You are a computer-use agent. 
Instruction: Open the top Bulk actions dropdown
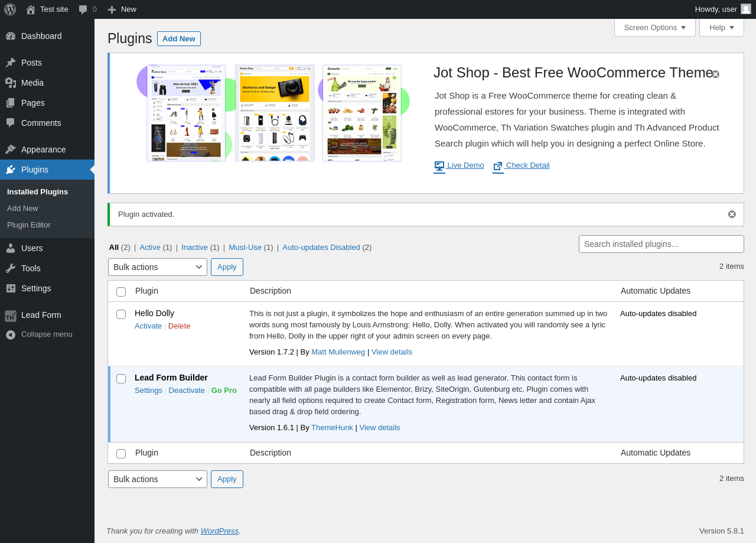tap(158, 267)
